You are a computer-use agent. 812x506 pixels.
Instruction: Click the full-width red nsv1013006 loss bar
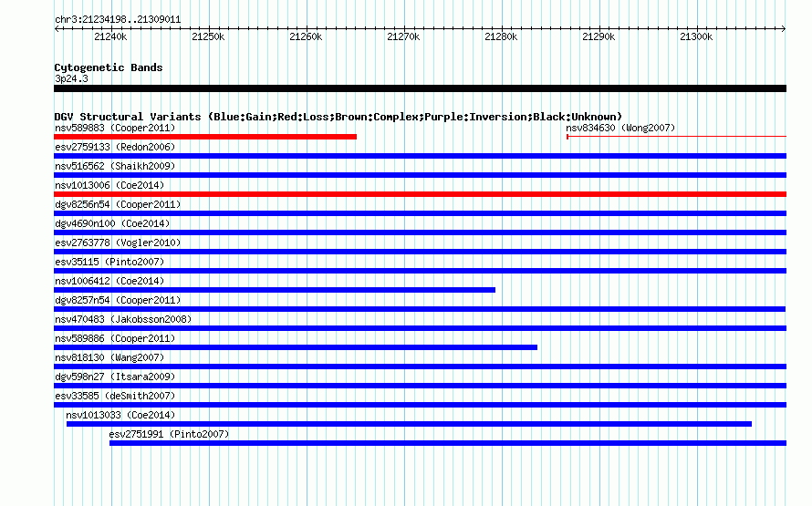(420, 194)
